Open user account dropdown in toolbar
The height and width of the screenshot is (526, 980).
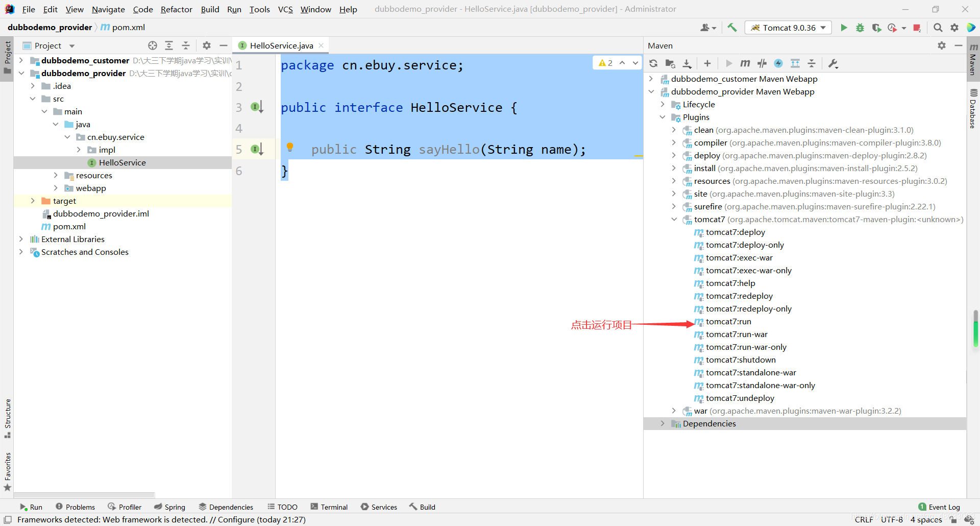click(708, 28)
